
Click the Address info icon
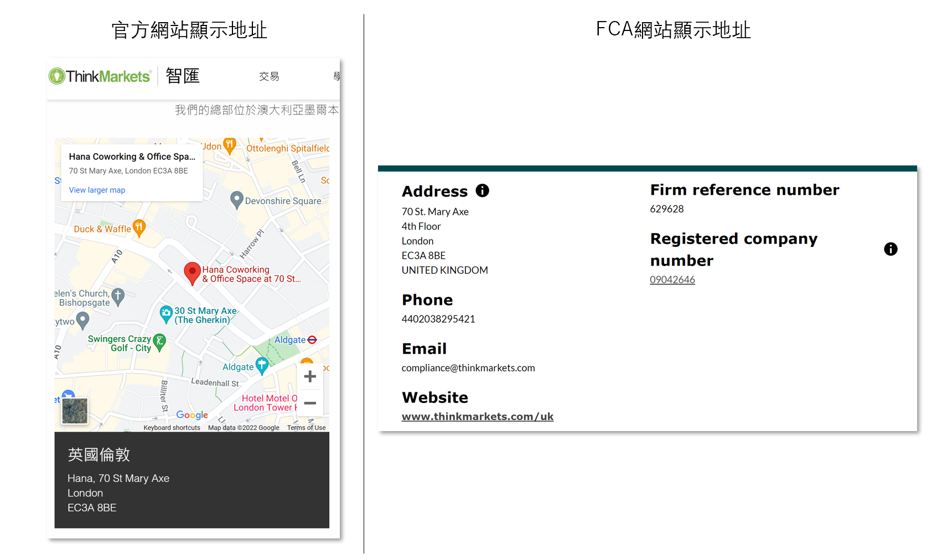(483, 190)
